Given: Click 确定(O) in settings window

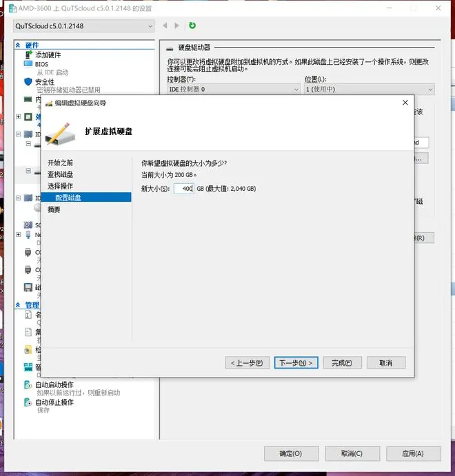Looking at the screenshot, I should coord(292,454).
